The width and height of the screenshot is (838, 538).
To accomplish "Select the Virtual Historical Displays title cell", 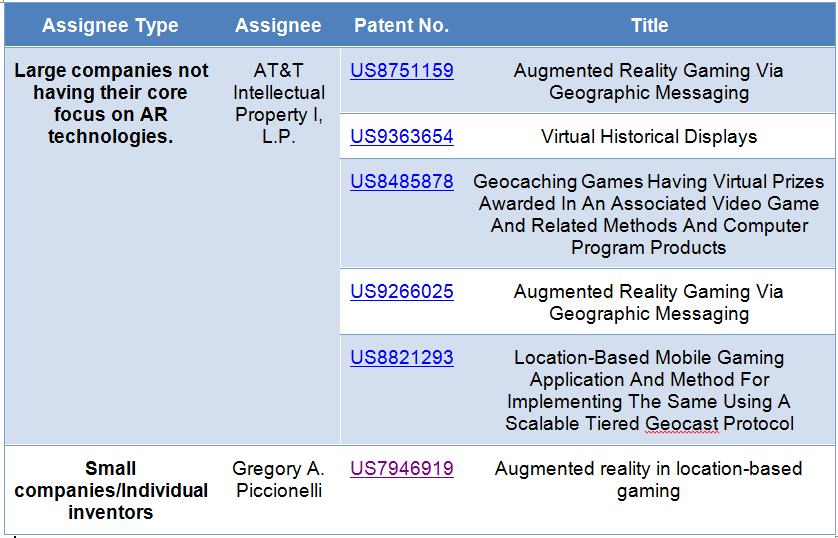I will [649, 137].
